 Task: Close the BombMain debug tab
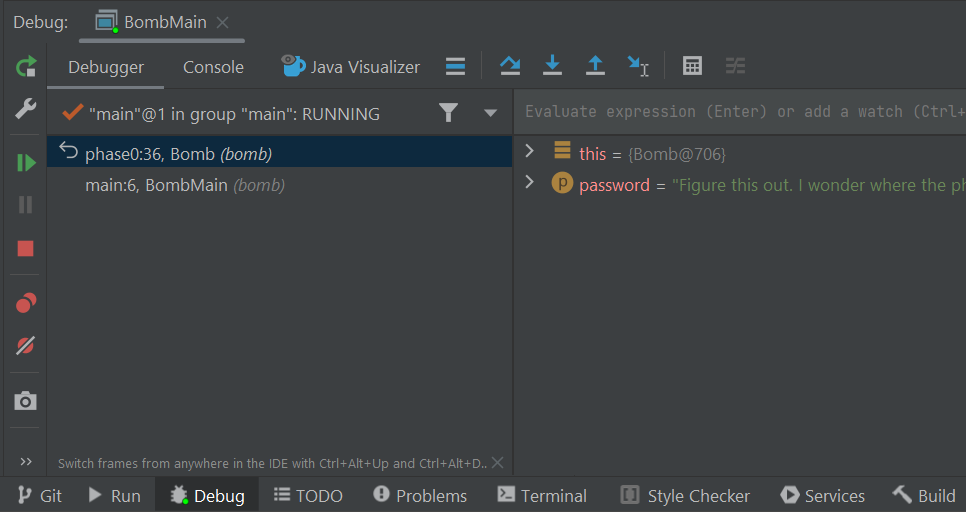223,23
